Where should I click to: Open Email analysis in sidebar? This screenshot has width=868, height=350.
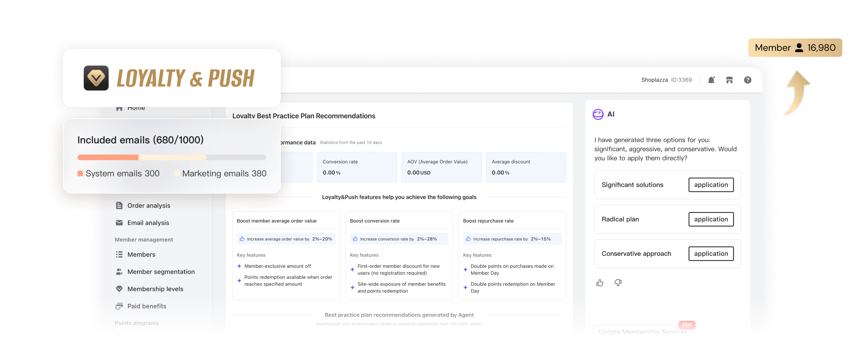(148, 223)
